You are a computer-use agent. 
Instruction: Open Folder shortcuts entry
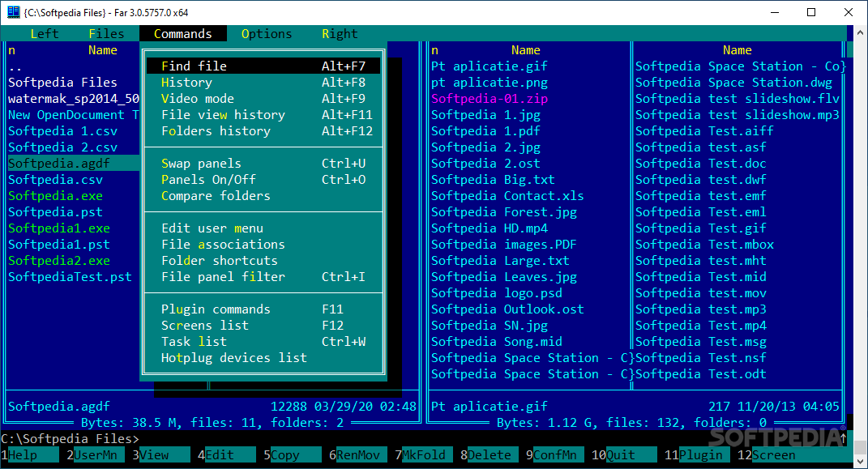pos(263,261)
